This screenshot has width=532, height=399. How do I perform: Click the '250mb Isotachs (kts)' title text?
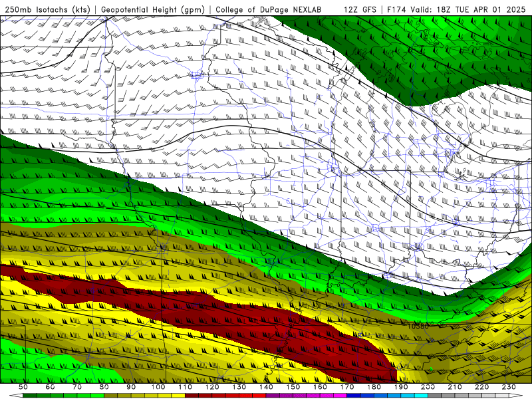click(47, 9)
